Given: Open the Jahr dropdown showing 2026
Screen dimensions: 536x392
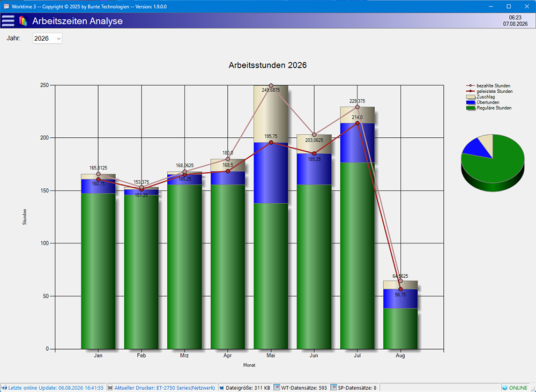Looking at the screenshot, I should click(48, 39).
